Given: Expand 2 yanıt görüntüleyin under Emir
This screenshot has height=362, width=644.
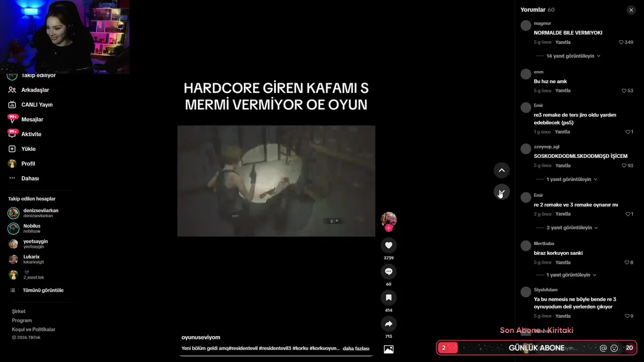Looking at the screenshot, I should pyautogui.click(x=572, y=228).
